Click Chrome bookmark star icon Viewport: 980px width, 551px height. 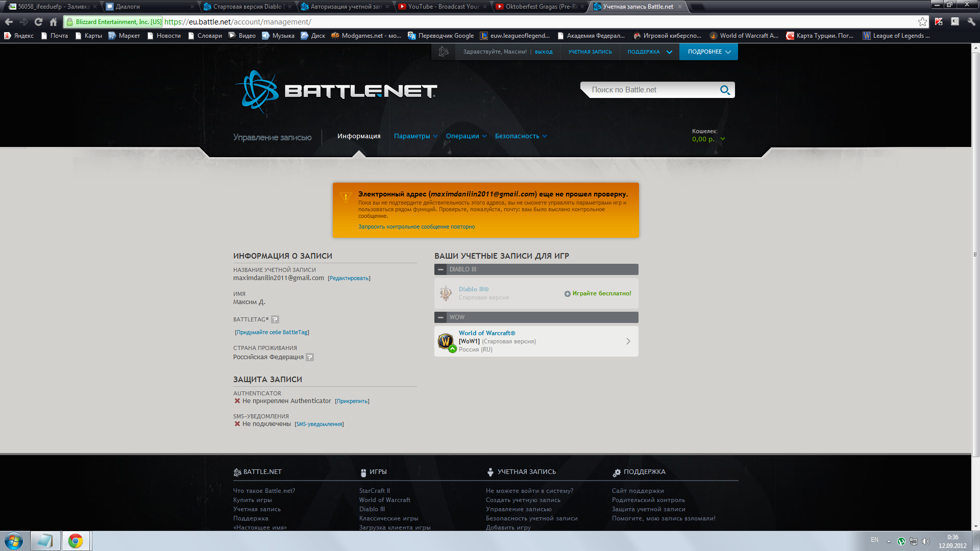(922, 22)
